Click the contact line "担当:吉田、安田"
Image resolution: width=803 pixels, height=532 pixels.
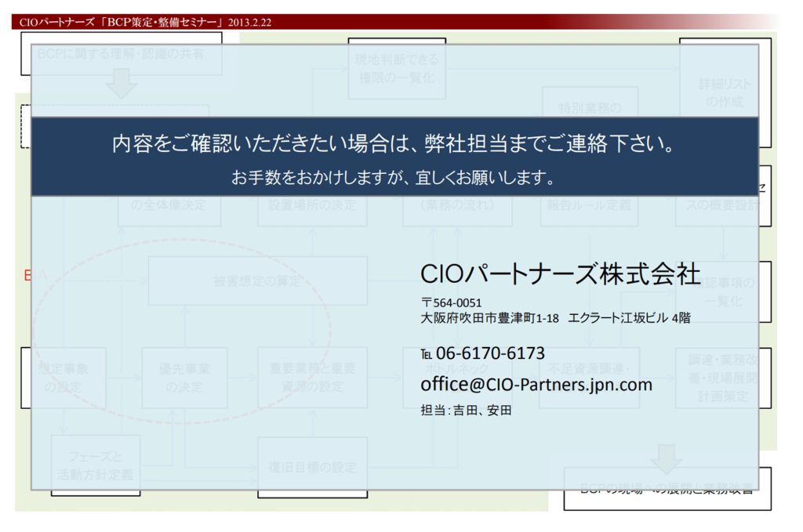click(466, 411)
